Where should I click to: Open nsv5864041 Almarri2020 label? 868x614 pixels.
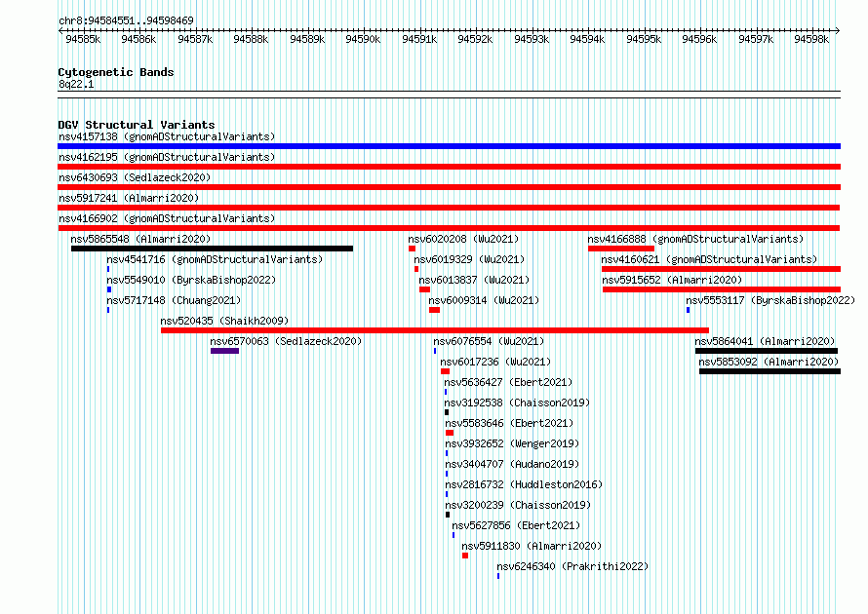tap(765, 341)
